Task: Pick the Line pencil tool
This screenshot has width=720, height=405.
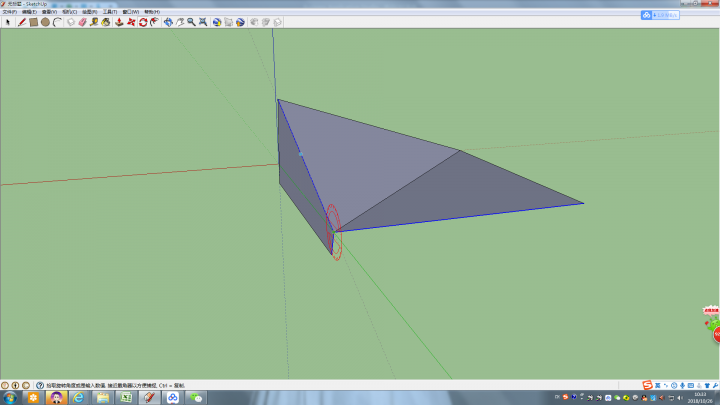Action: click(x=21, y=22)
